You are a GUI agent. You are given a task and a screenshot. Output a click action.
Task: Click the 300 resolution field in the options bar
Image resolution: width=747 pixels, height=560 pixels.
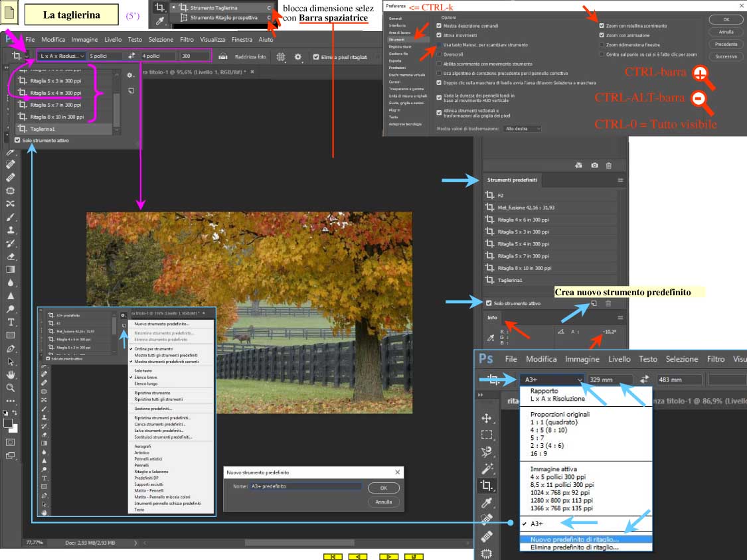tap(195, 56)
